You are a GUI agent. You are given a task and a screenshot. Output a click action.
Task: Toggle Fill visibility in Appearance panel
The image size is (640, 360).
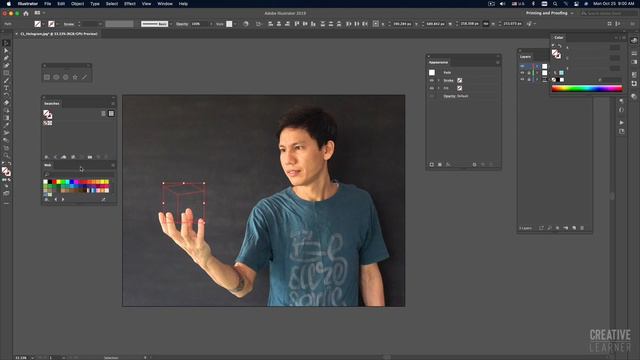[x=431, y=88]
